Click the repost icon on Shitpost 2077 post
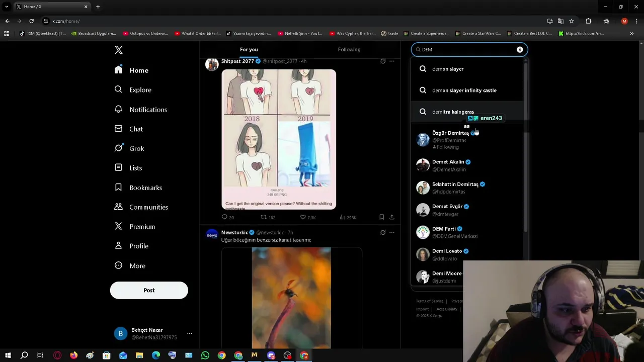 coord(263,217)
